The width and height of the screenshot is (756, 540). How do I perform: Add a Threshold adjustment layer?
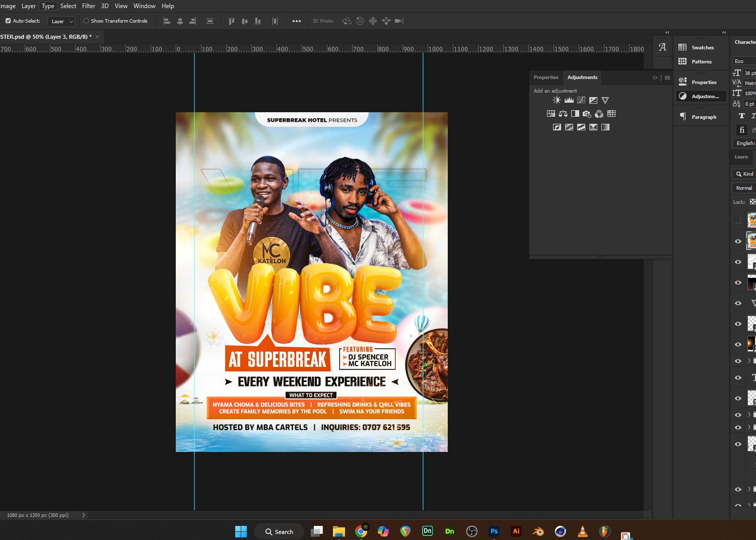[x=581, y=127]
